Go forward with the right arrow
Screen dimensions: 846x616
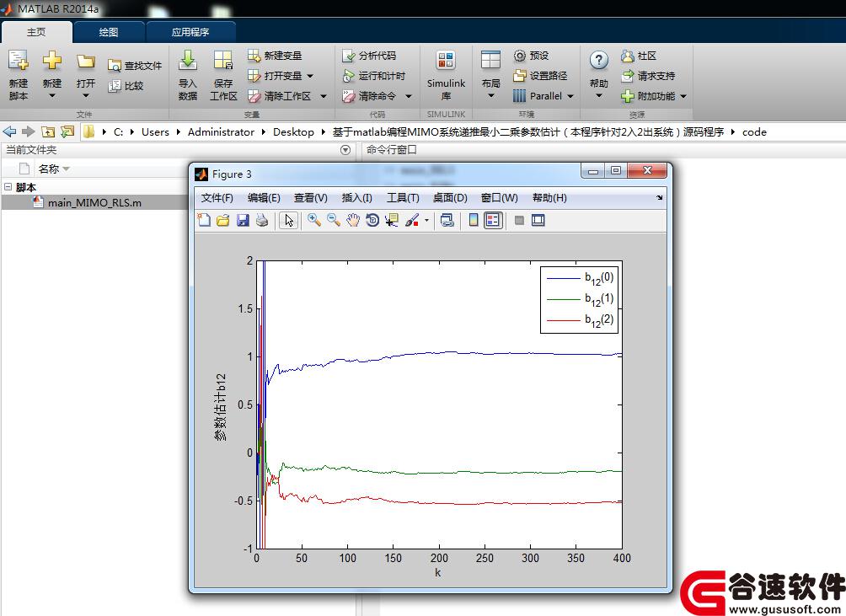pos(29,131)
